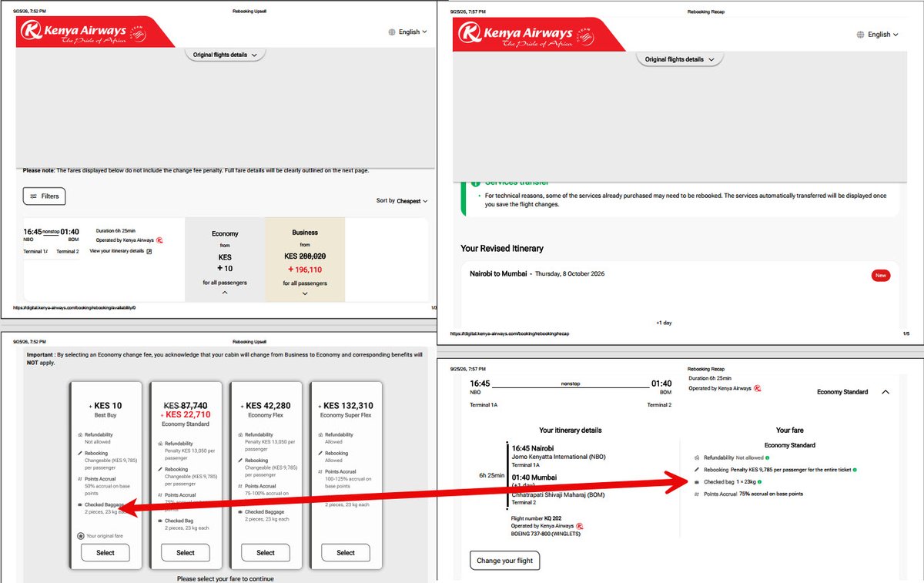This screenshot has width=924, height=583.
Task: Click the Flight number KQ 202 text
Action: (x=536, y=519)
